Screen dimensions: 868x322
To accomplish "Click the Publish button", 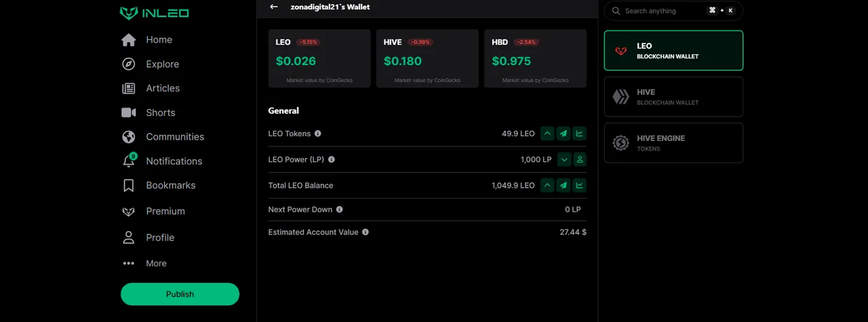I will pyautogui.click(x=180, y=294).
